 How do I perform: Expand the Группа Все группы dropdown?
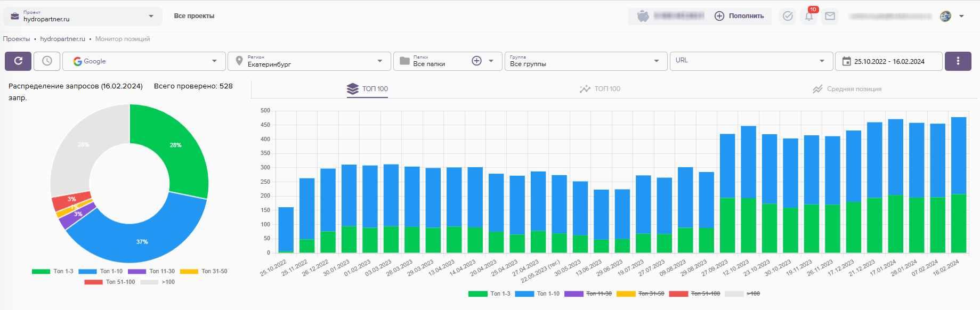[585, 61]
